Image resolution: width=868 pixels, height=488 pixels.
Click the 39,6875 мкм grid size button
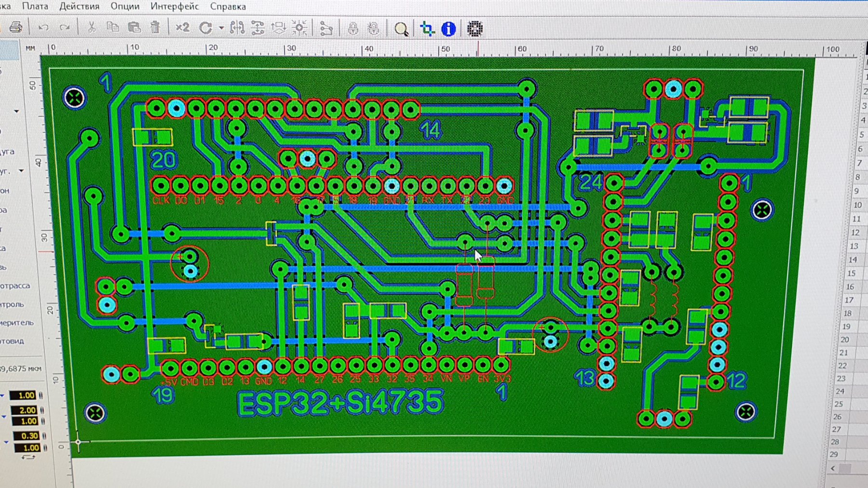pos(21,369)
